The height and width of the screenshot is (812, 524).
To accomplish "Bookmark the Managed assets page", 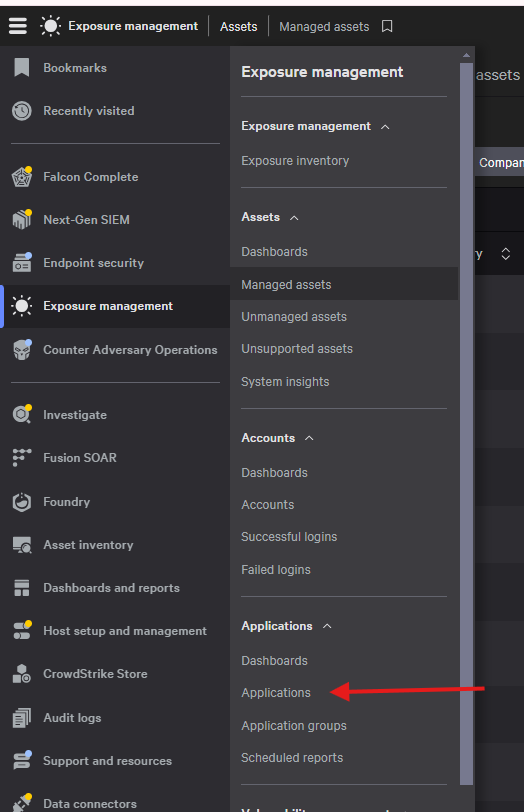I will pyautogui.click(x=387, y=26).
